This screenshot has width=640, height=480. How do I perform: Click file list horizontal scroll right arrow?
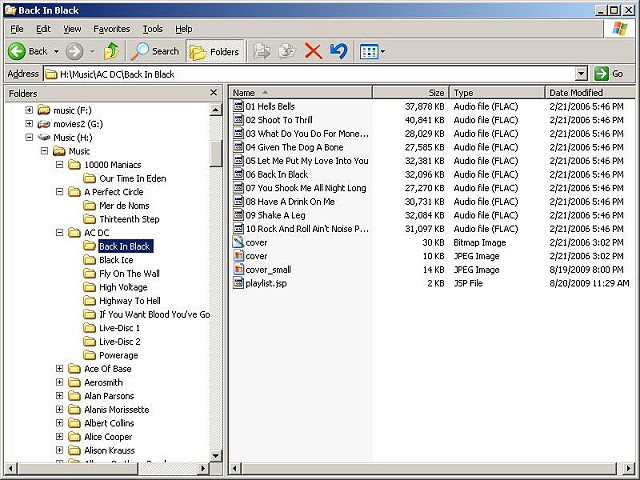629,468
